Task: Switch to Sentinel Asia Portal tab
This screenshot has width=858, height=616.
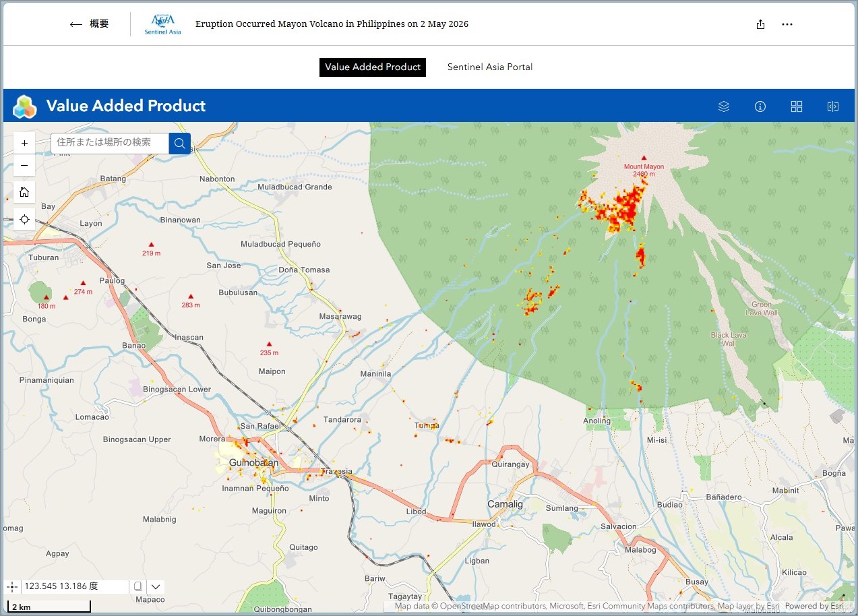Action: 490,67
